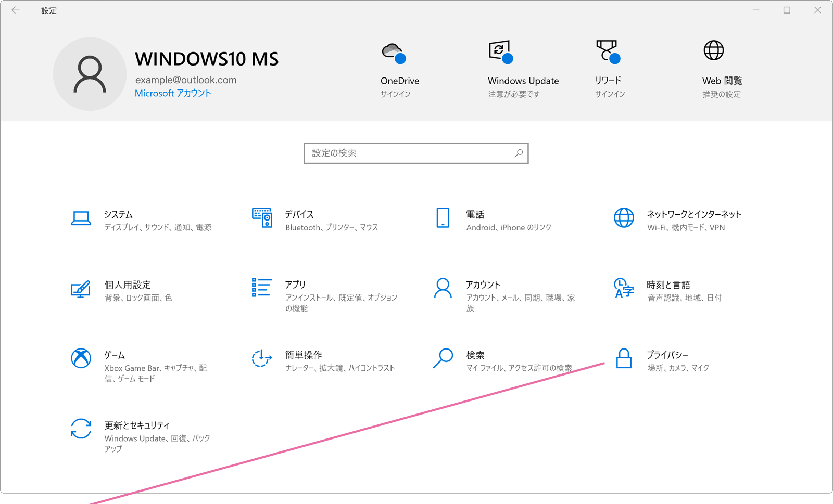Click Wi-Fi、機内モード、VPN description
The image size is (833, 504).
[686, 227]
